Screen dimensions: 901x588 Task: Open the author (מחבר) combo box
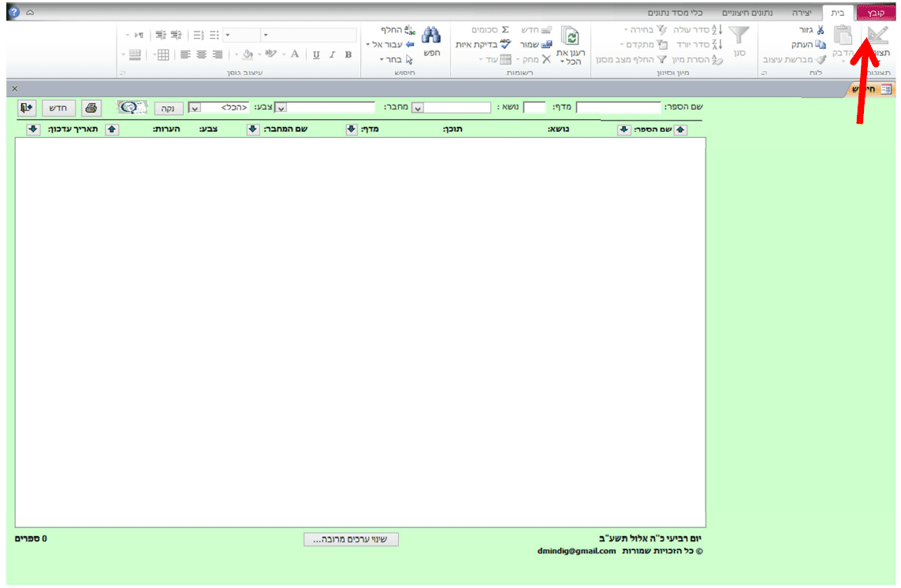pyautogui.click(x=281, y=107)
